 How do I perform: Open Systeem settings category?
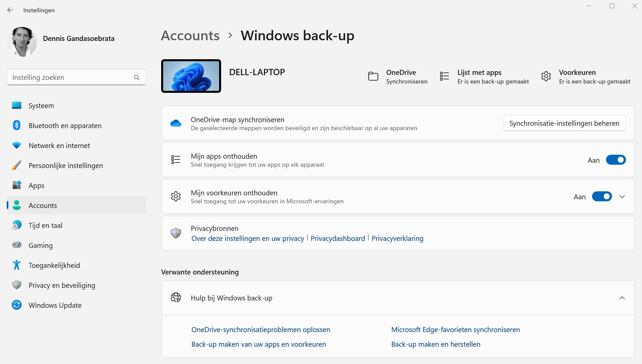tap(41, 105)
